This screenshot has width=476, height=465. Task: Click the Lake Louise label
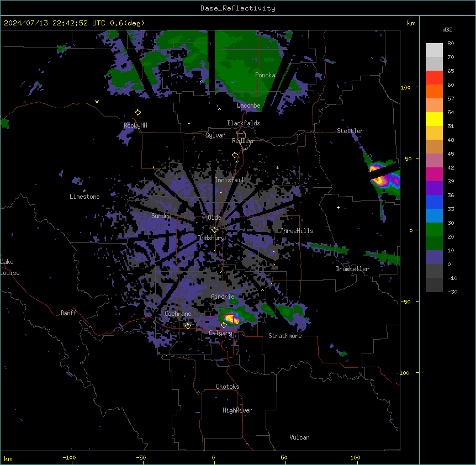point(10,267)
